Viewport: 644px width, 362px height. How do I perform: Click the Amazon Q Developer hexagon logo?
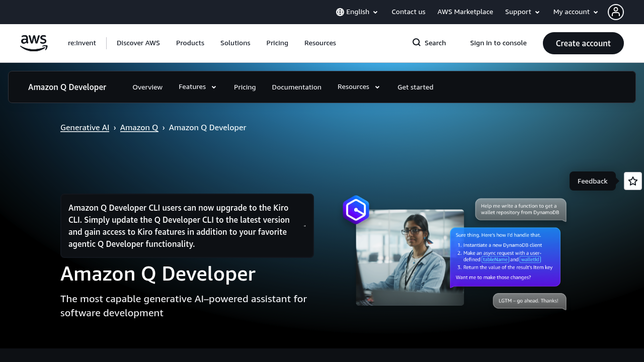(x=356, y=210)
